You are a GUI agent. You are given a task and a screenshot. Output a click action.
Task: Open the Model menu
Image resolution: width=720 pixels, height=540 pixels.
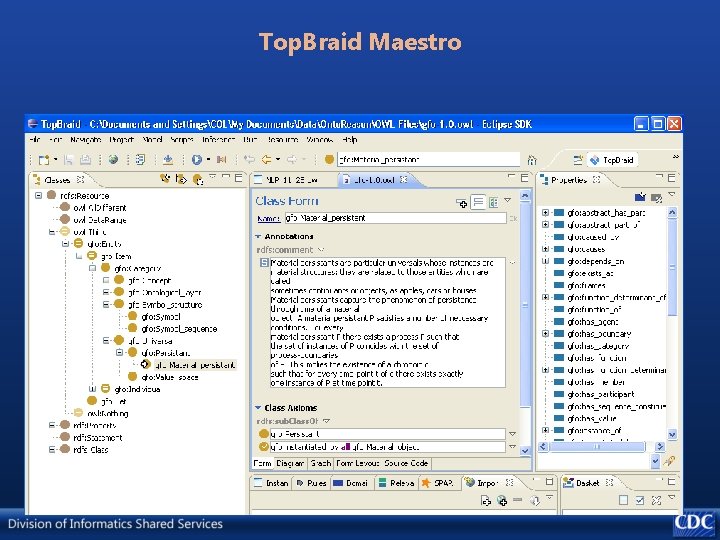pyautogui.click(x=152, y=140)
